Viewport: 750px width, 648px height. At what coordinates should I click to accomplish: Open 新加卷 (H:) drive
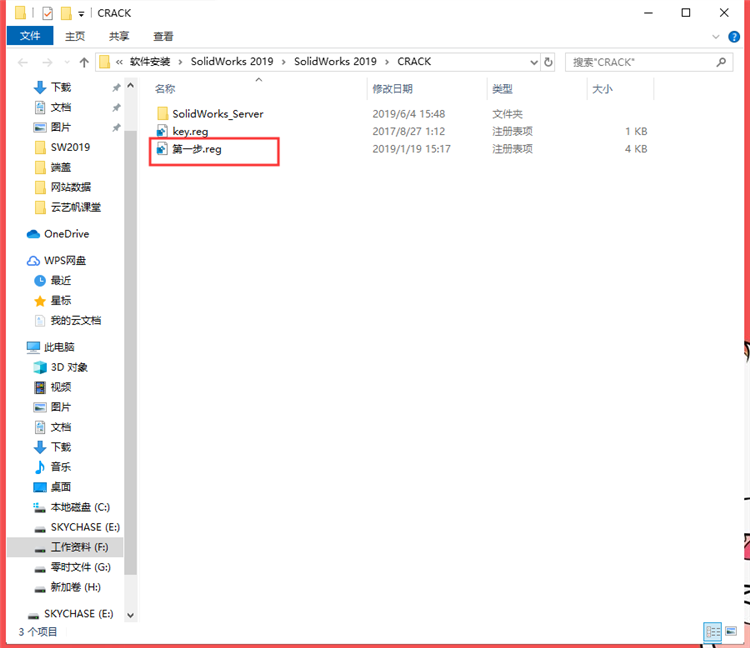point(76,588)
